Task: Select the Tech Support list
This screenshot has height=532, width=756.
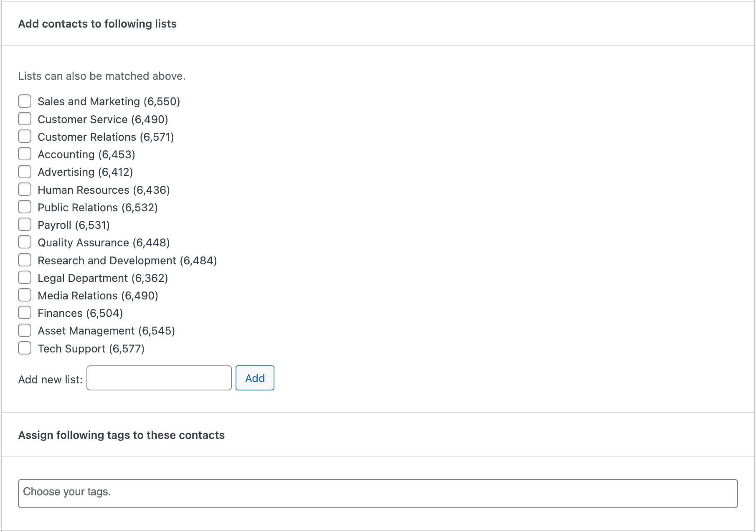Action: 25,347
